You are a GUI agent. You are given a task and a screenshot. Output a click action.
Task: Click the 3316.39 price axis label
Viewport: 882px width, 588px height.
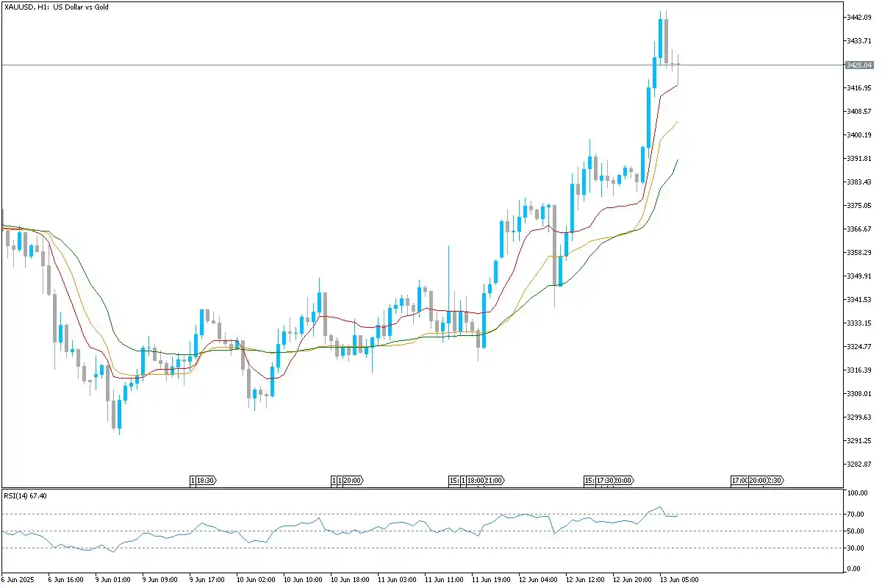[858, 370]
